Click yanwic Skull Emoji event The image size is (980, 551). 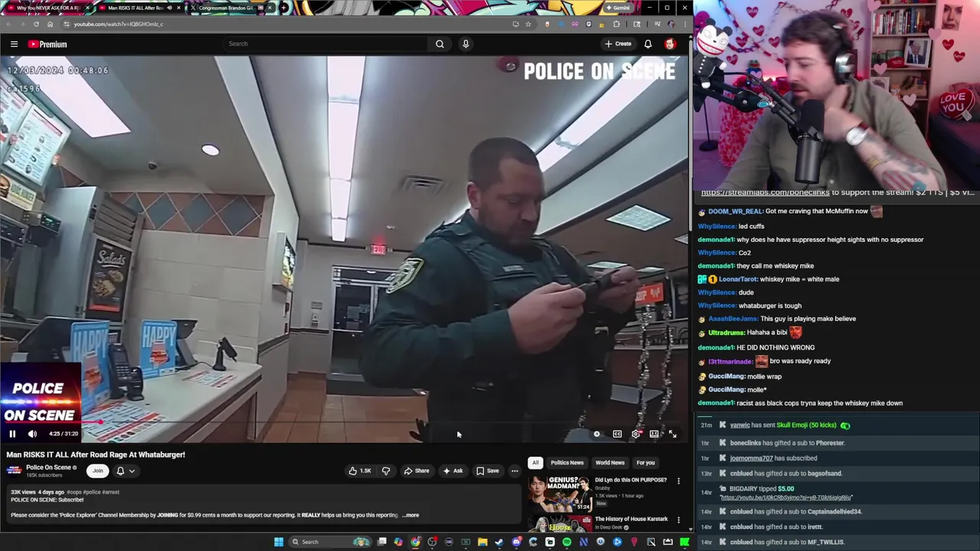[838, 425]
